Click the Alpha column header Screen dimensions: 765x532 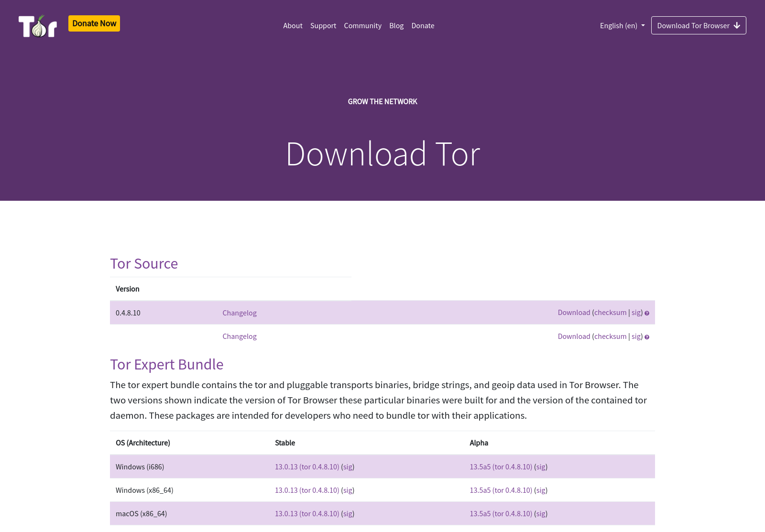click(479, 443)
